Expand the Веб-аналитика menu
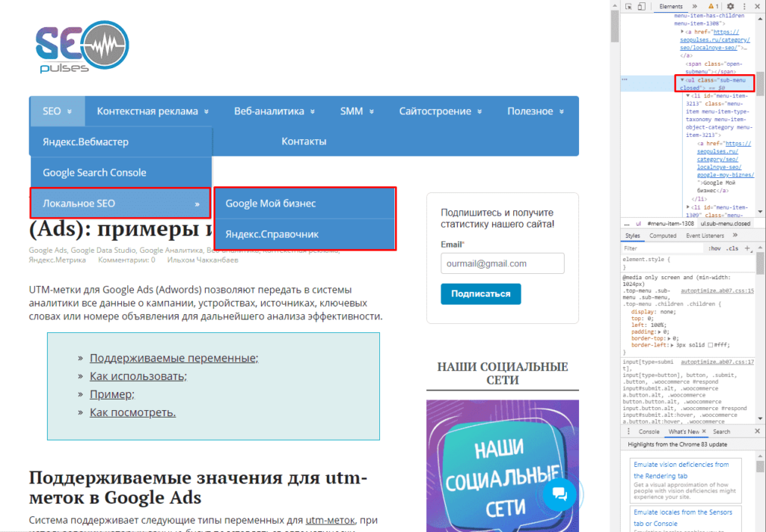The image size is (766, 532). coord(275,111)
